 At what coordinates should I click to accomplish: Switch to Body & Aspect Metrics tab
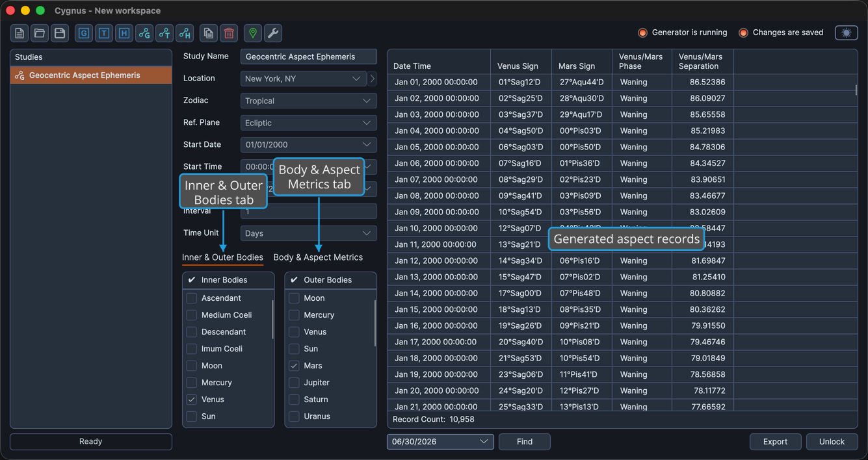318,257
